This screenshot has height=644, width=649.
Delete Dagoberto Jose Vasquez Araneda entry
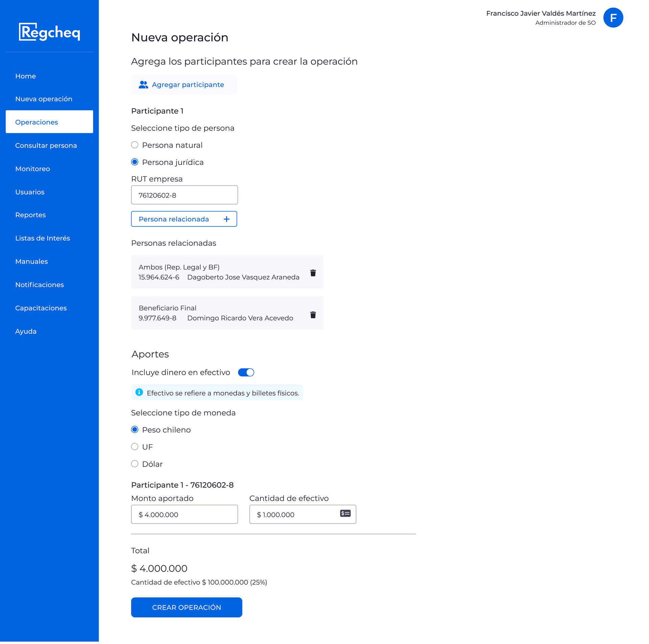coord(313,273)
